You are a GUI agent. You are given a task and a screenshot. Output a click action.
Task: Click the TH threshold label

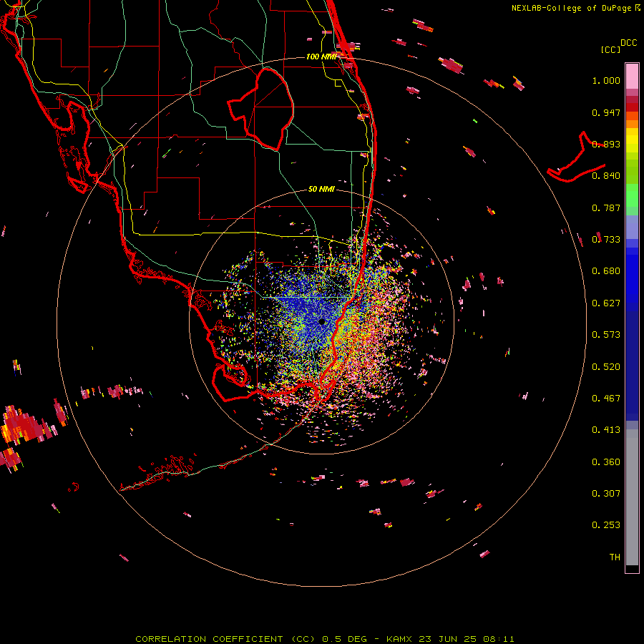tap(615, 557)
